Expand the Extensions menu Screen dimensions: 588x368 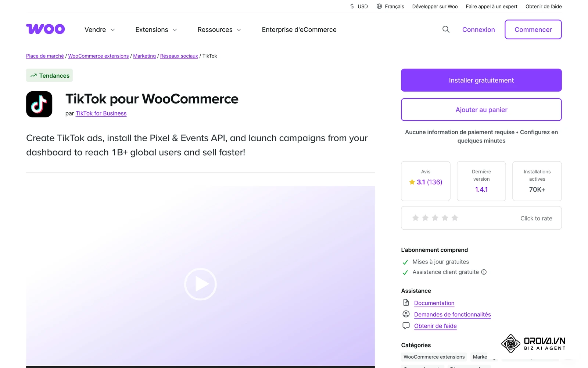click(x=156, y=29)
